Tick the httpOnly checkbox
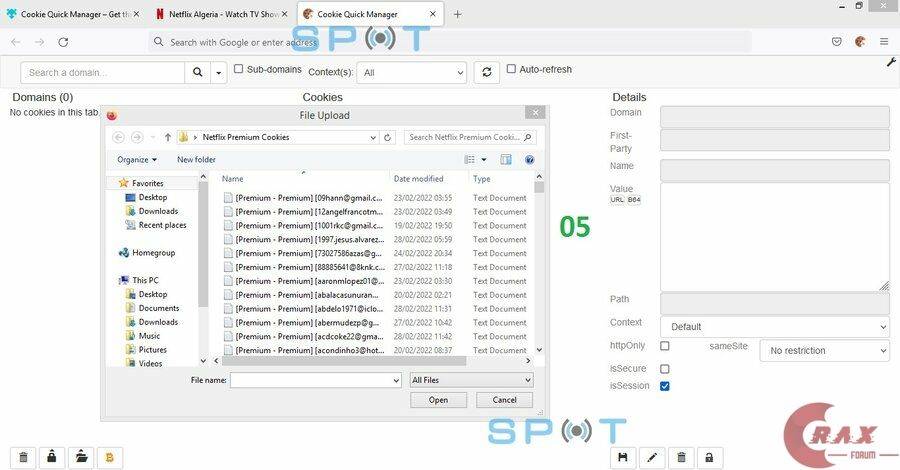 [x=665, y=346]
